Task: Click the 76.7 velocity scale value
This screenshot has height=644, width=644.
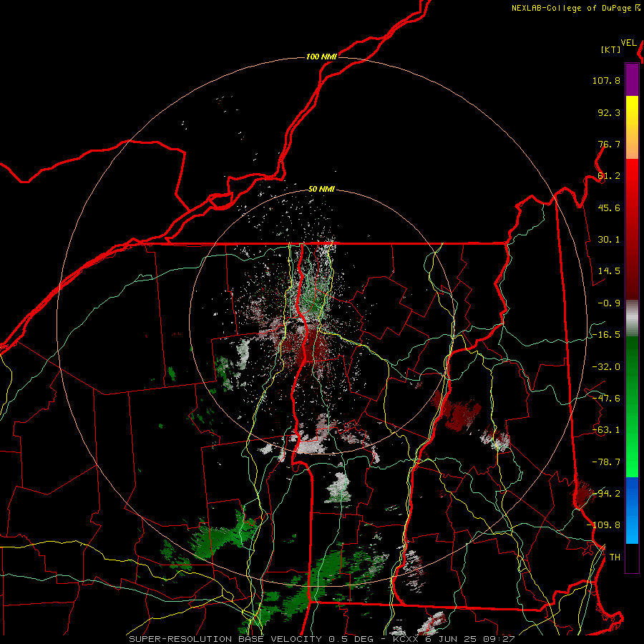Action: click(x=609, y=144)
